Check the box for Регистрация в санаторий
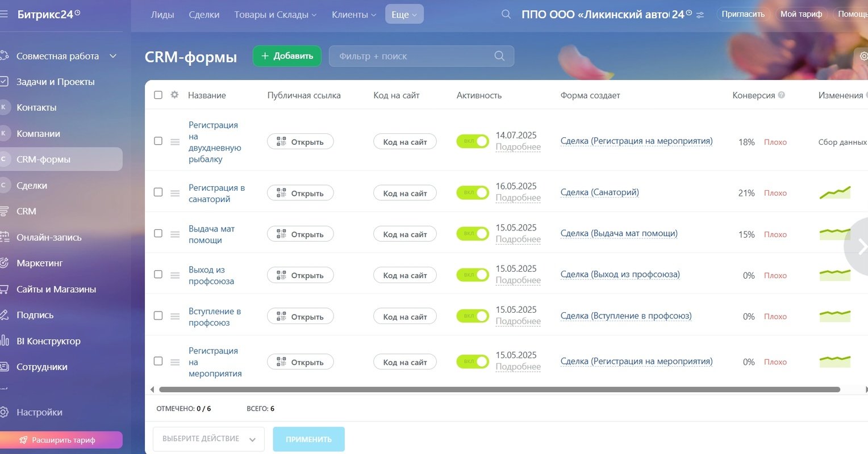Viewport: 868px width, 454px height. click(x=158, y=192)
